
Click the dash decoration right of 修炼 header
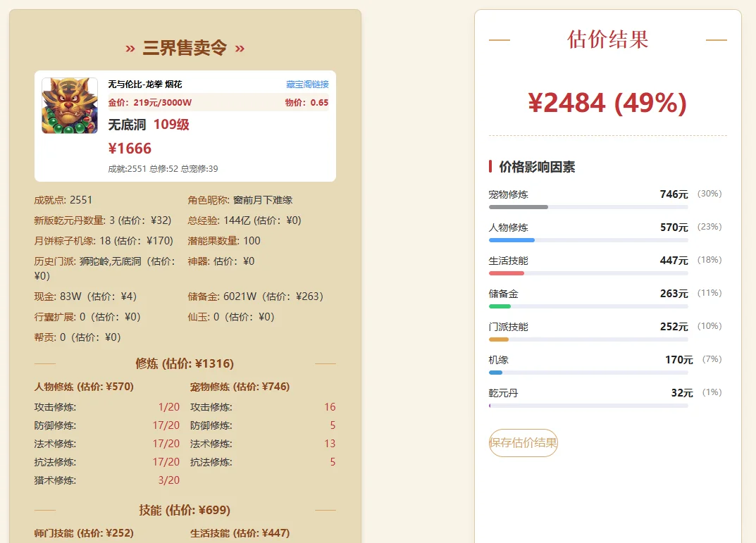pos(324,364)
